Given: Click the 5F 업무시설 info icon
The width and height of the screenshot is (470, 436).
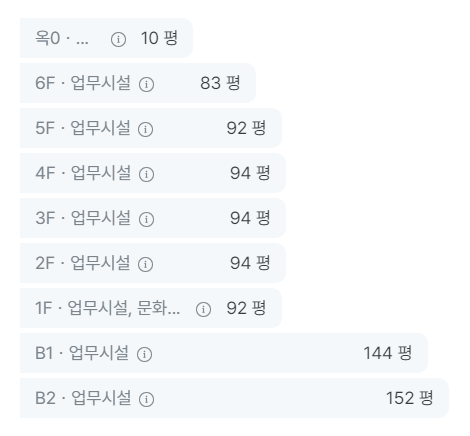Looking at the screenshot, I should (x=146, y=129).
